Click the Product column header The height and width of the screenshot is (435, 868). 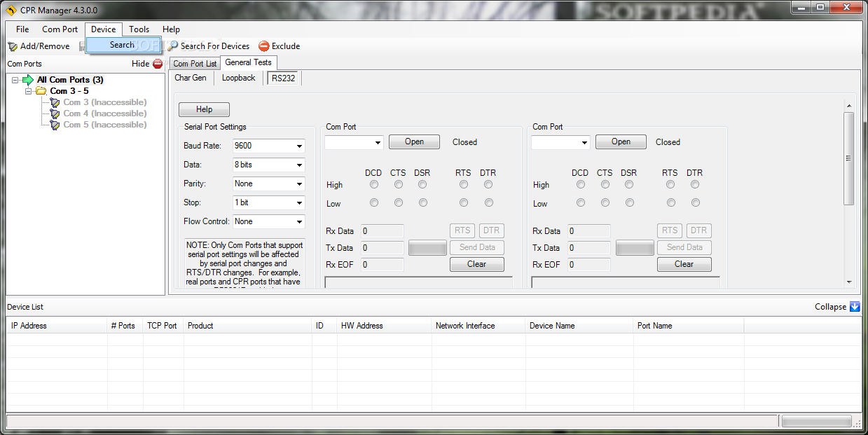point(247,326)
